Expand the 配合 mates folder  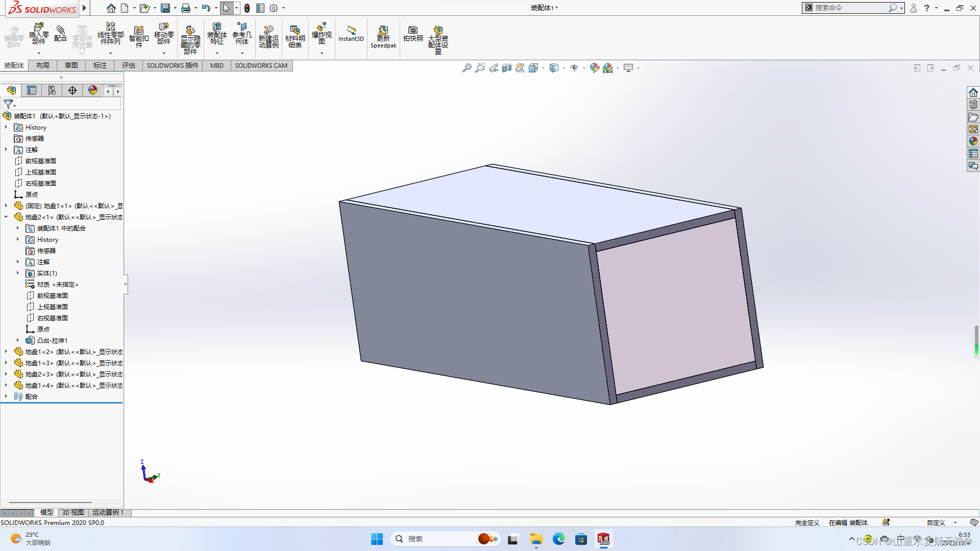(6, 396)
